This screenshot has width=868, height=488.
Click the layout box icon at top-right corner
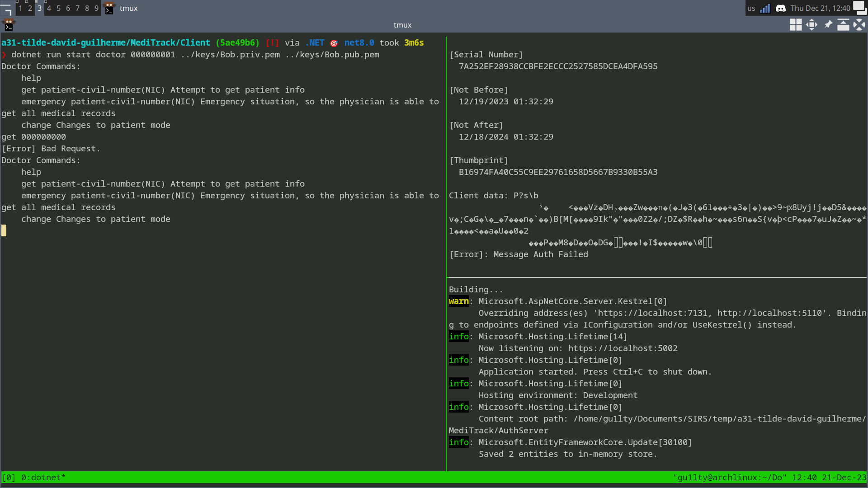(859, 8)
